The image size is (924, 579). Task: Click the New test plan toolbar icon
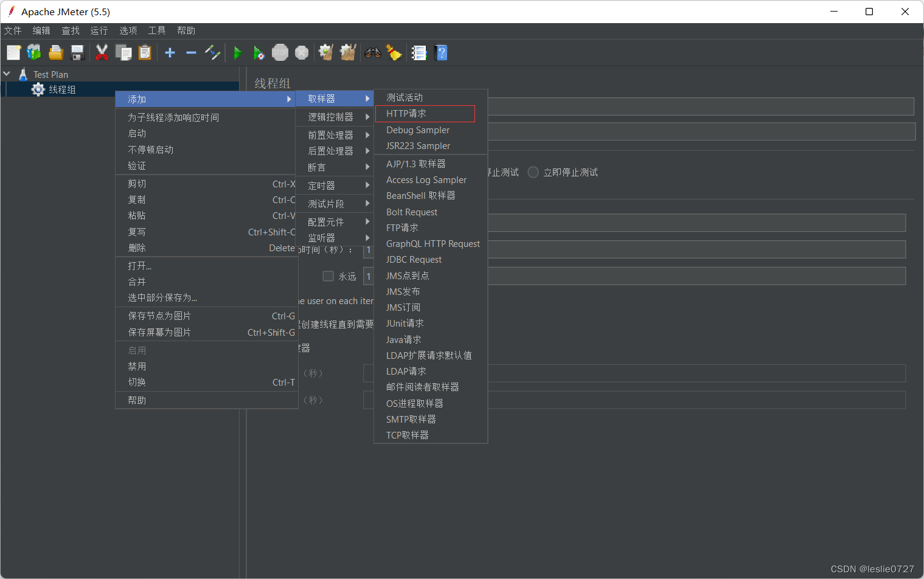click(x=13, y=53)
